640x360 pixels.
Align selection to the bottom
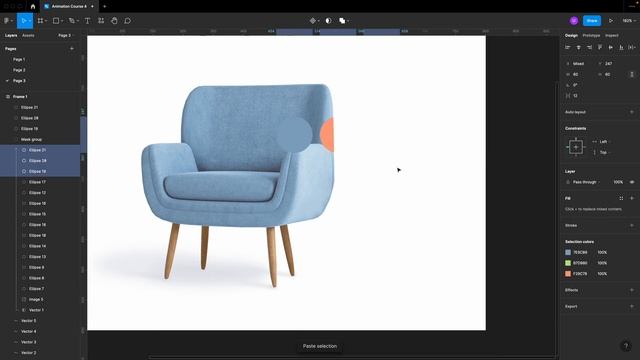tap(621, 47)
